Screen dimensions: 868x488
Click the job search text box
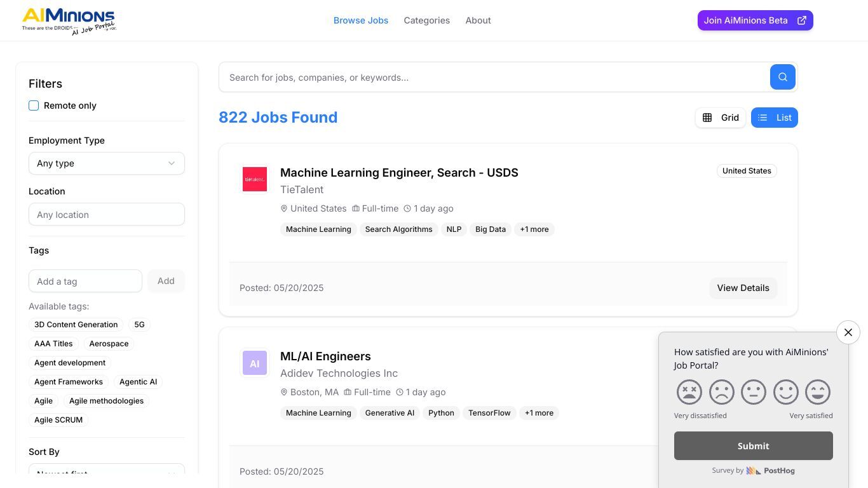pos(494,78)
